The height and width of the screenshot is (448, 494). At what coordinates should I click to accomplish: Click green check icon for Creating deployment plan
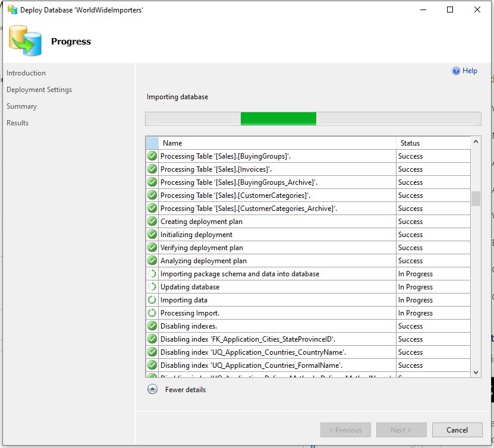(x=152, y=222)
